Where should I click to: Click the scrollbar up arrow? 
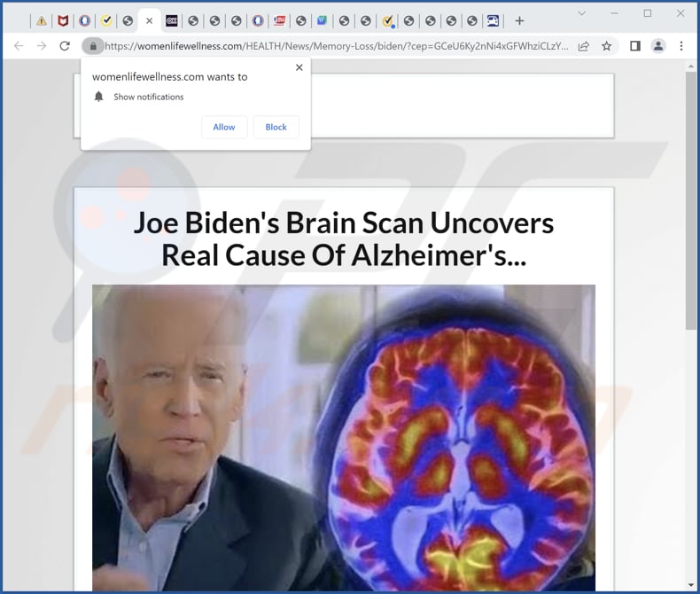tap(691, 66)
